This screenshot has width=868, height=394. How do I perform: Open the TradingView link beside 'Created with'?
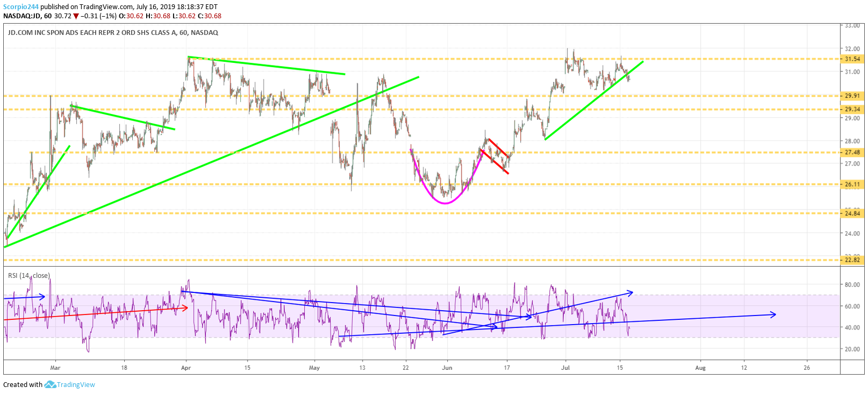click(76, 384)
